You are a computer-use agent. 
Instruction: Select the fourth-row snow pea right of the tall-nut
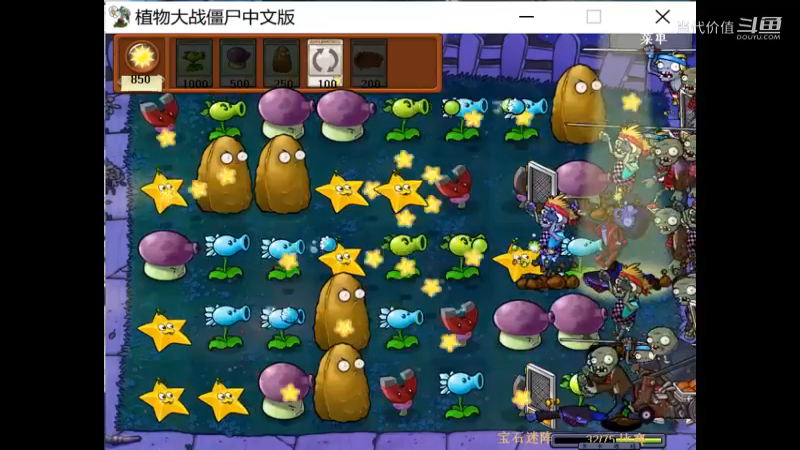(401, 328)
